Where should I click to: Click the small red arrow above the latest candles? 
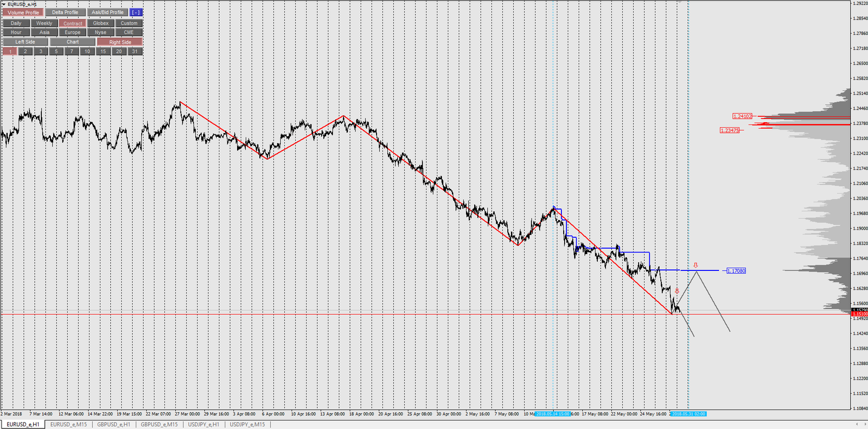pos(677,291)
